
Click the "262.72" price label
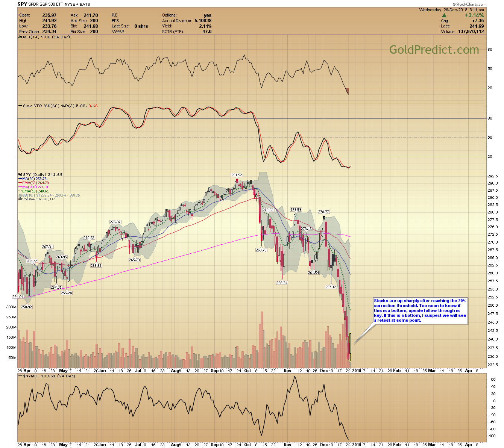tap(32, 261)
